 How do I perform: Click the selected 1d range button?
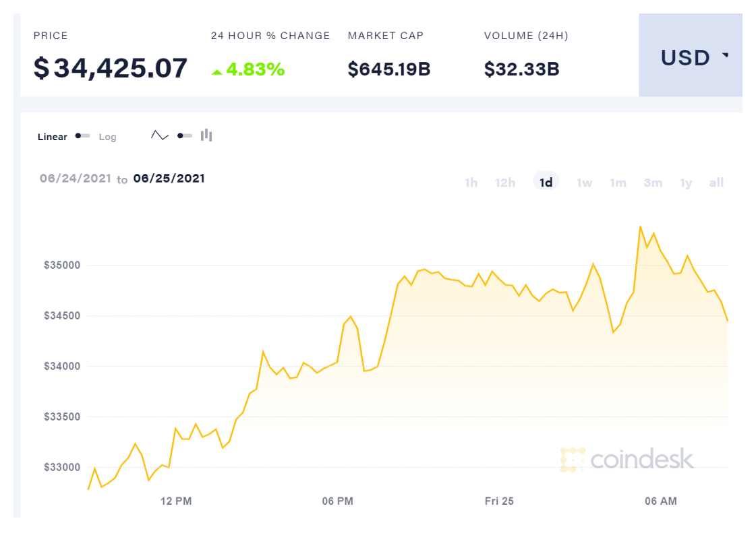546,182
